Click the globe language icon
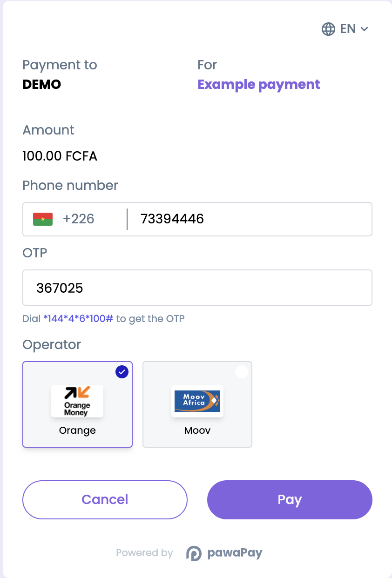 click(x=328, y=29)
